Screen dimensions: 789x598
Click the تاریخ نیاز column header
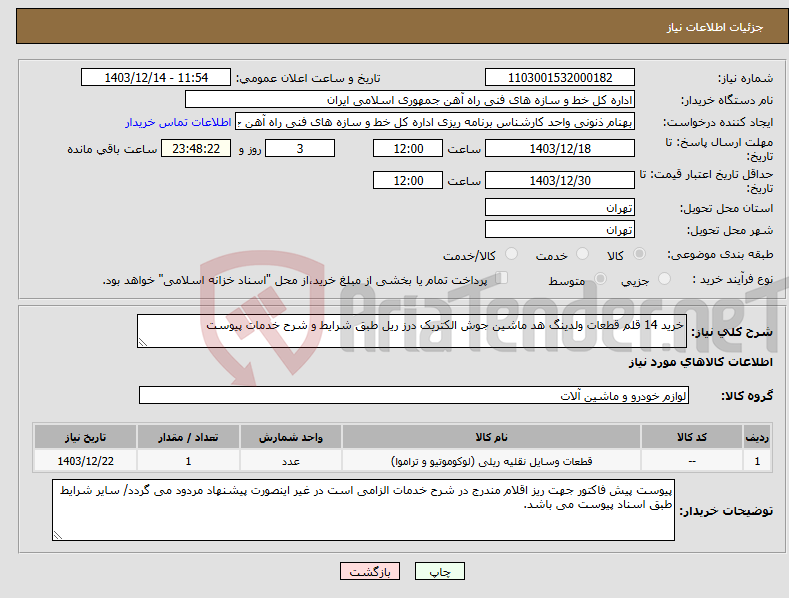(85, 437)
